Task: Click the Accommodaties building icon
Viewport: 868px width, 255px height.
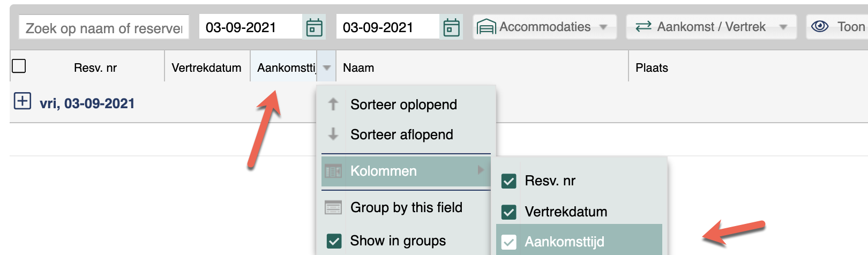Action: [486, 27]
